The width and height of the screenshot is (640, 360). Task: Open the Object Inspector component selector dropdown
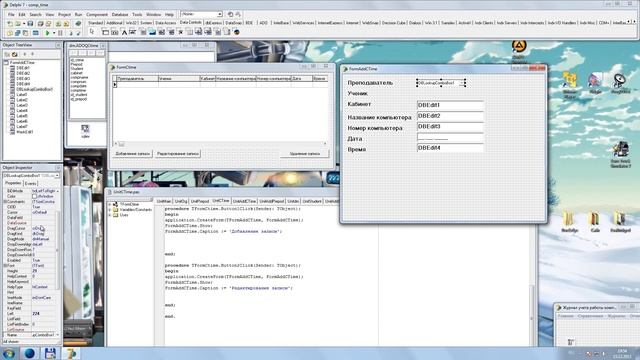[57, 176]
